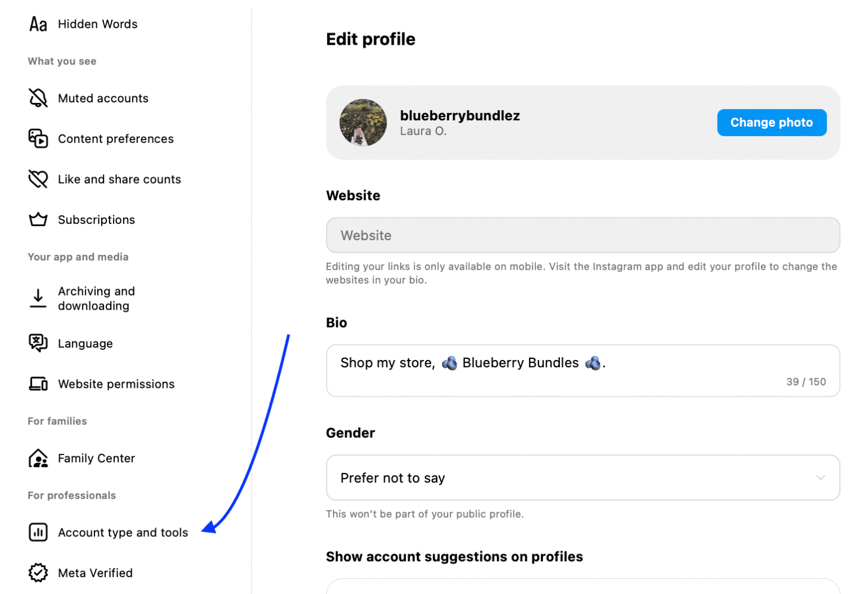Select Meta Verified from the sidebar
The image size is (868, 594).
tap(96, 573)
